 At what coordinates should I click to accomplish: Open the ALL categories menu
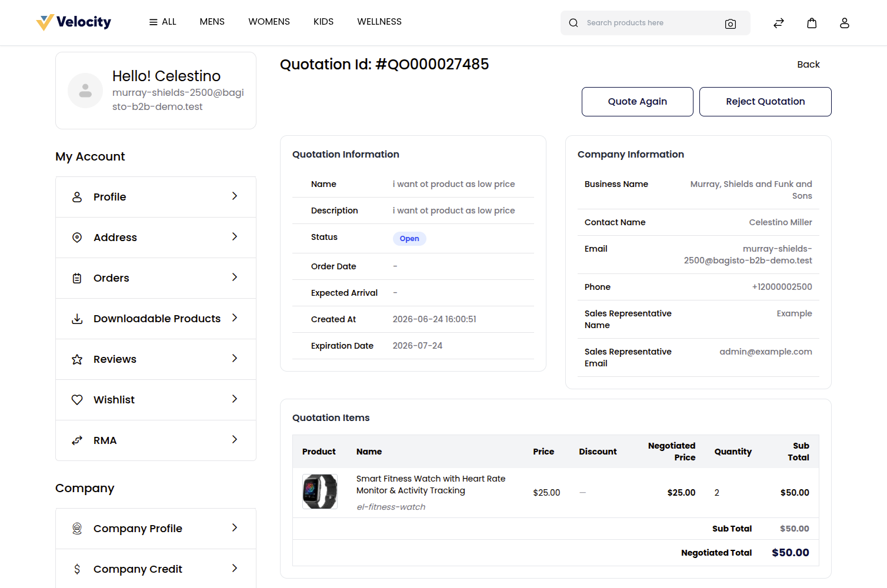162,22
